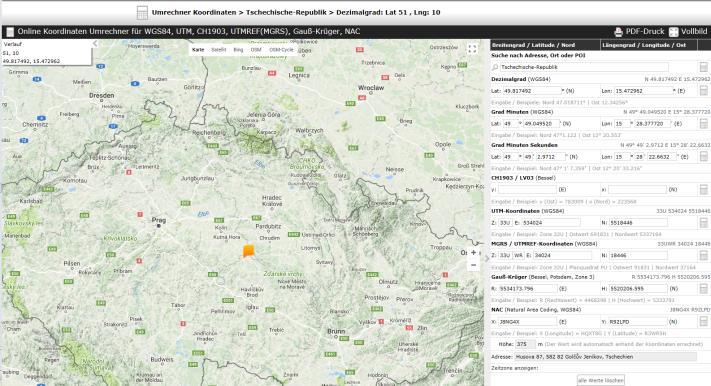Edit Dezimalgrad latitude field 49.817492
This screenshot has width=711, height=386.
pyautogui.click(x=532, y=91)
